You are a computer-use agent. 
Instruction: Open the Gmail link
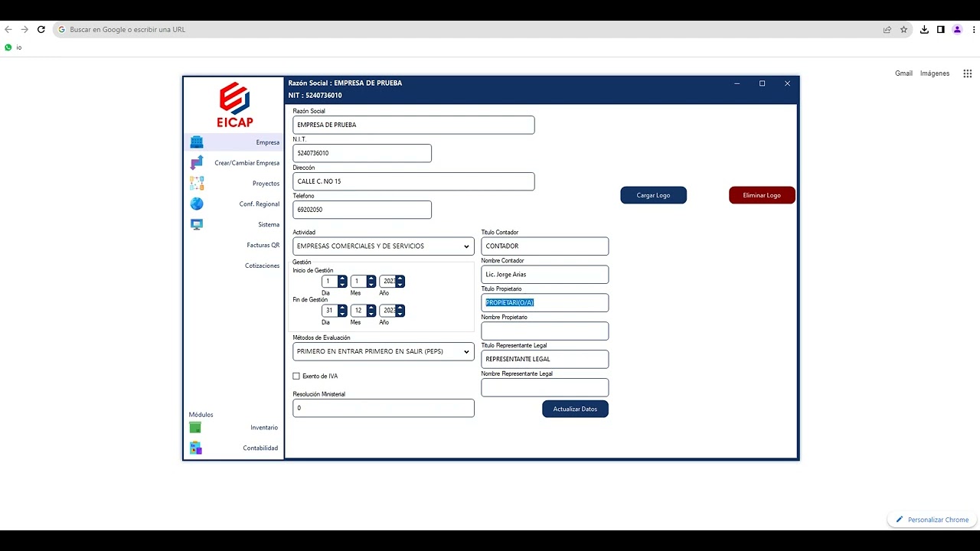[x=903, y=73]
